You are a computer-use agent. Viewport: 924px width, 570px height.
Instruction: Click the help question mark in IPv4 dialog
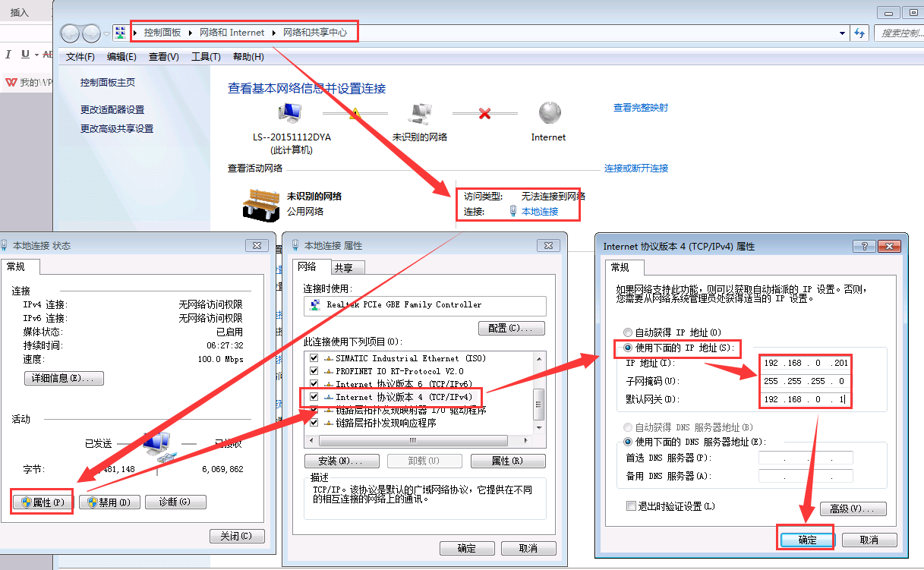coord(865,246)
